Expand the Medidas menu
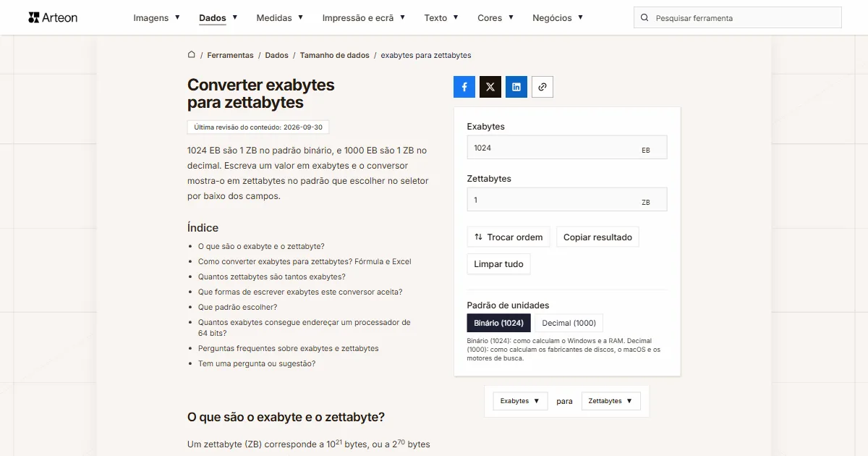The image size is (868, 456). coord(280,18)
